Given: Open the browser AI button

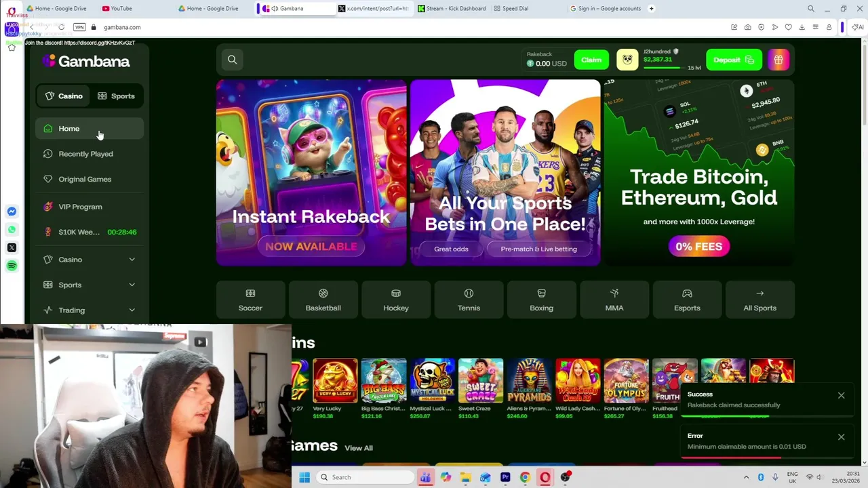Looking at the screenshot, I should (858, 27).
